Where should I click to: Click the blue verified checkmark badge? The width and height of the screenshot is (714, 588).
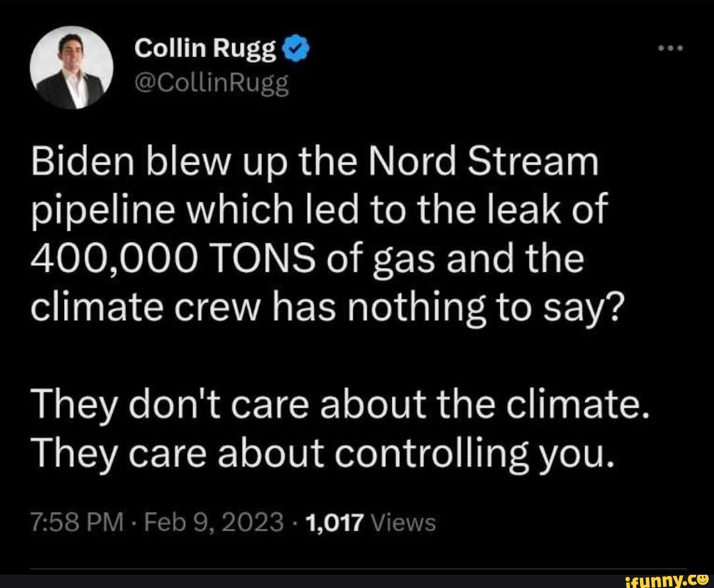[x=296, y=49]
